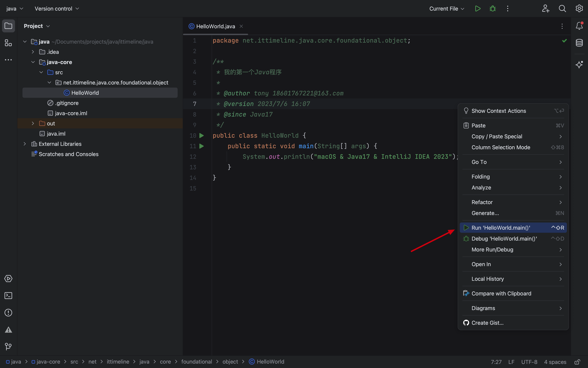Open the editor tab options three dots
The image size is (588, 368).
562,26
